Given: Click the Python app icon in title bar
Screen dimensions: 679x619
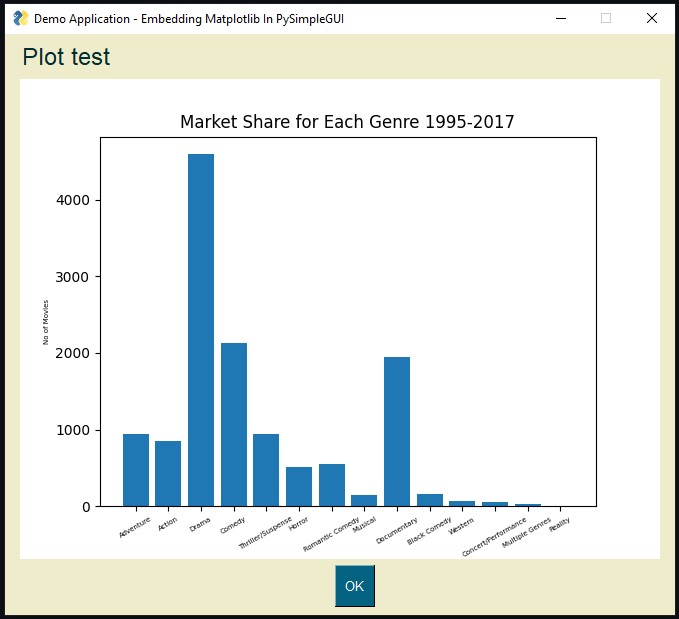Looking at the screenshot, I should (20, 18).
